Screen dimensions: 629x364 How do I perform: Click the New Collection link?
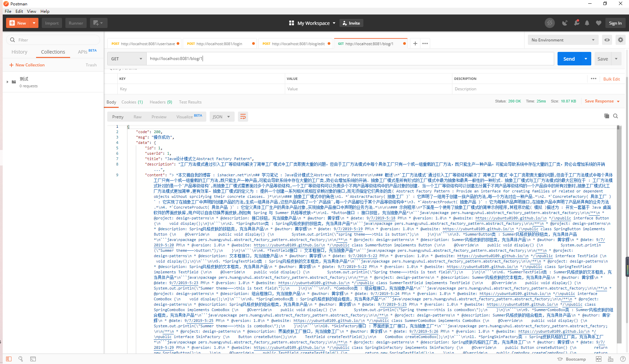click(x=27, y=65)
